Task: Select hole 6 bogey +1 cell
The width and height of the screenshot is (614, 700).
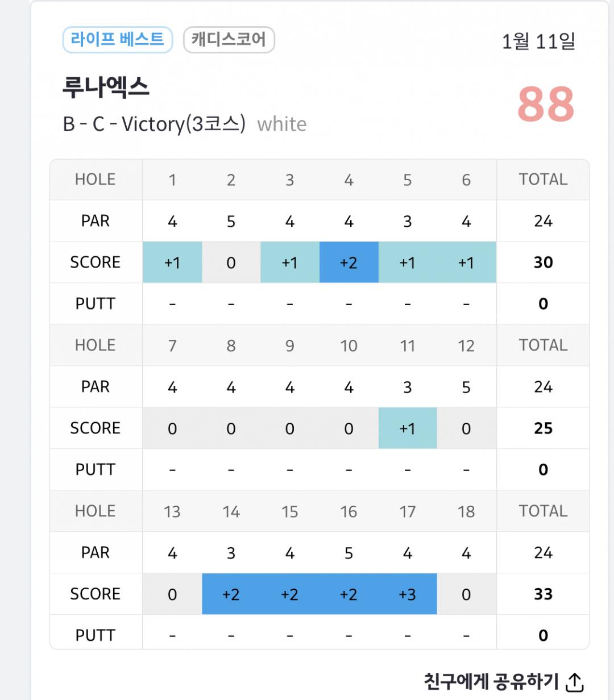Action: 466,262
